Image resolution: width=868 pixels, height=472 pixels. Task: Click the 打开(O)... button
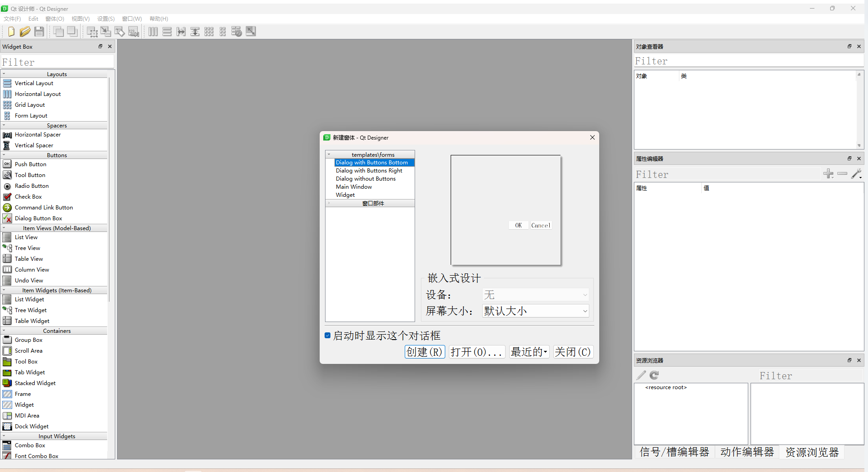[x=477, y=352]
